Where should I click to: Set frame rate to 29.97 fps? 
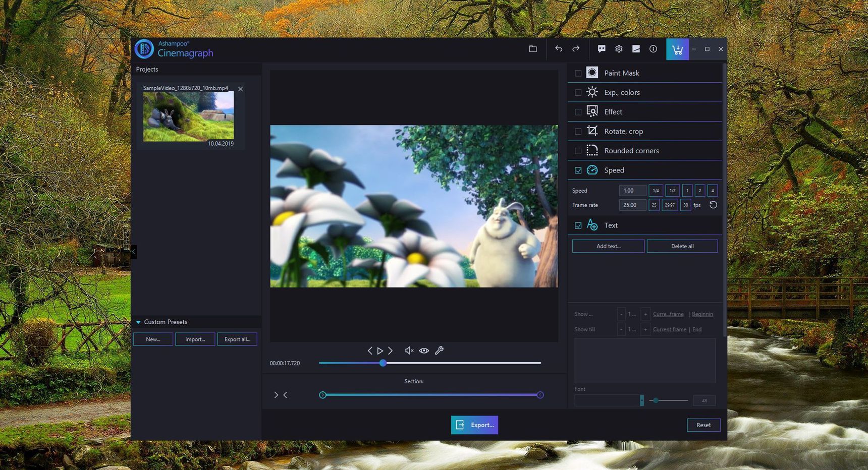(670, 205)
